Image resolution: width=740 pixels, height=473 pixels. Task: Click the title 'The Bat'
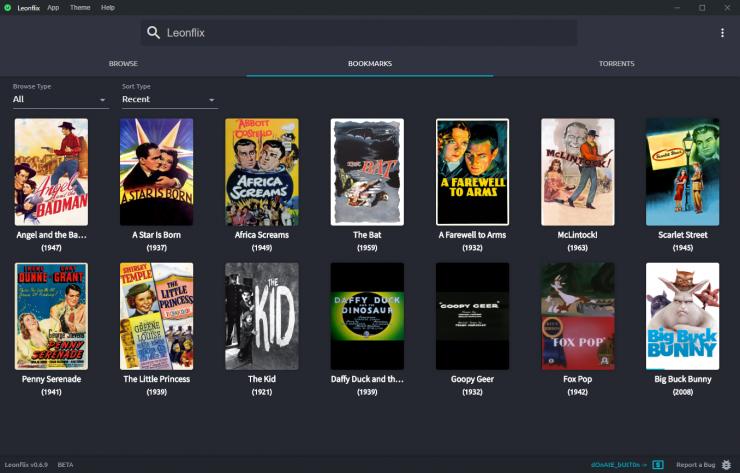tap(367, 235)
